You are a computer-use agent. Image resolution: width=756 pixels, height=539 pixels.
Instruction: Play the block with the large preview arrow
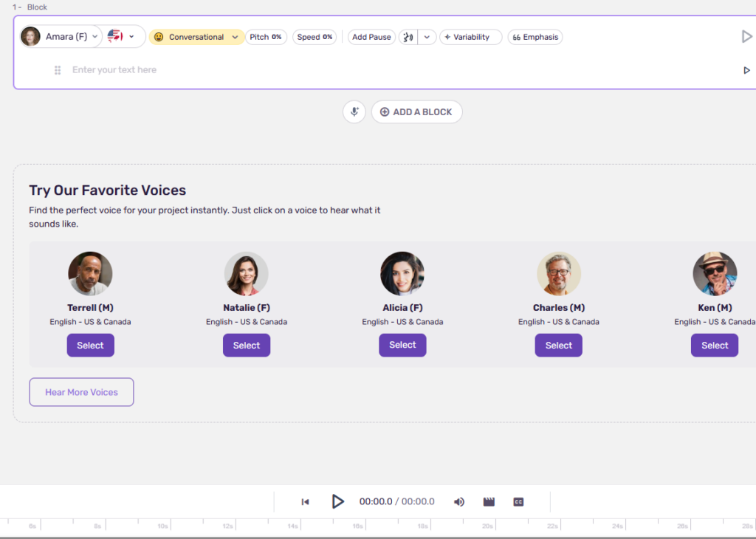pos(746,36)
